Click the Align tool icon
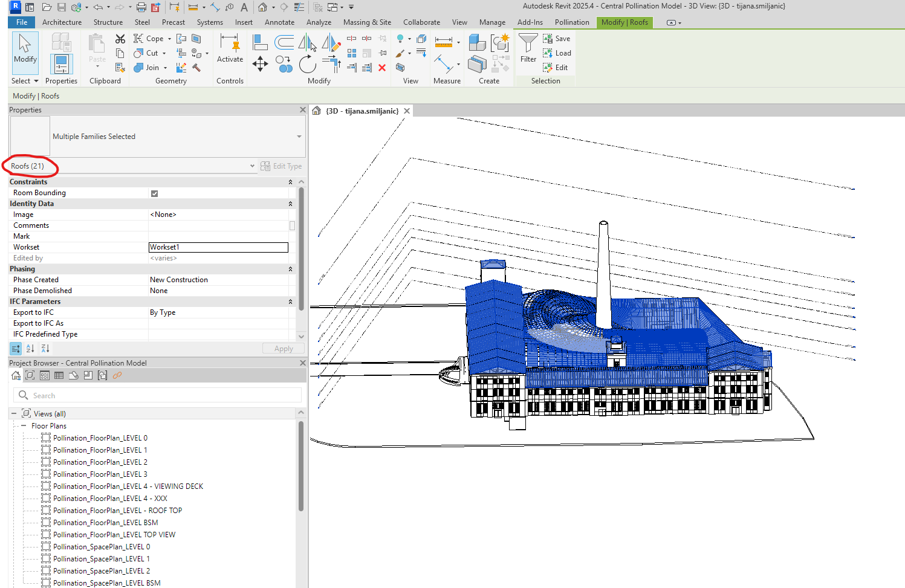Screen dimensions: 905x588 [260, 42]
